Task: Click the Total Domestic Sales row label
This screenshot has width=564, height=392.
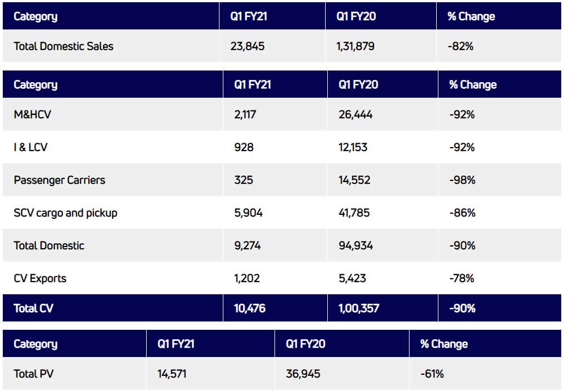Action: click(x=63, y=46)
